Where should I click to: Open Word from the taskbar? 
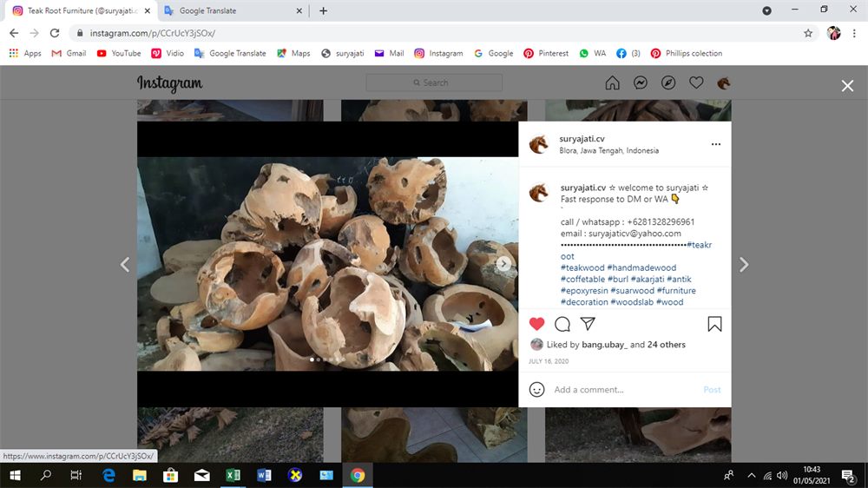264,475
